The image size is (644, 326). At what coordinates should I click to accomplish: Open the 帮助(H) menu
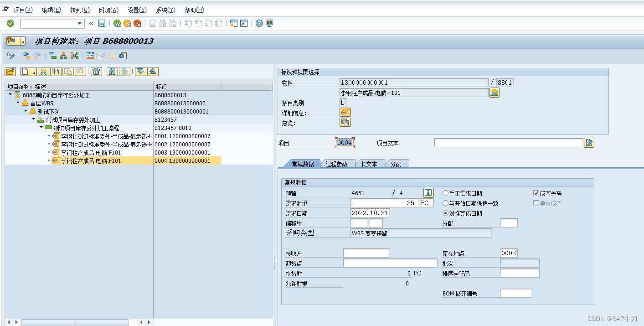pos(194,10)
